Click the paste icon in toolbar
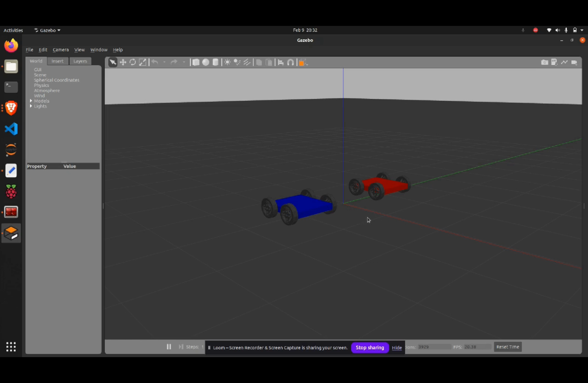 click(x=269, y=62)
